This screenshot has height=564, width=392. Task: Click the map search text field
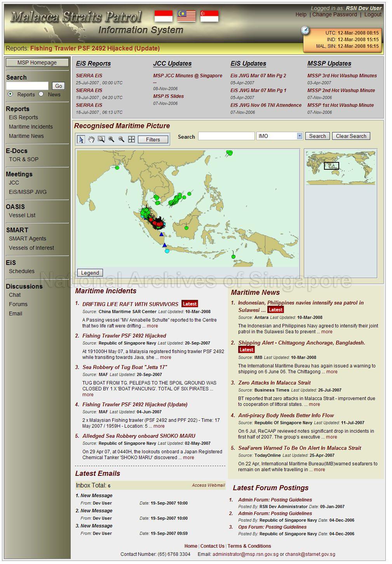coord(226,136)
